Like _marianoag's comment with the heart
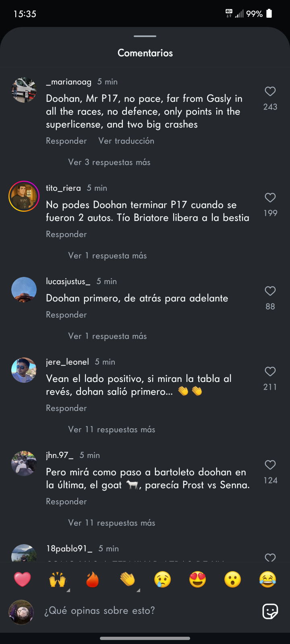Image resolution: width=290 pixels, height=644 pixels. tap(270, 91)
